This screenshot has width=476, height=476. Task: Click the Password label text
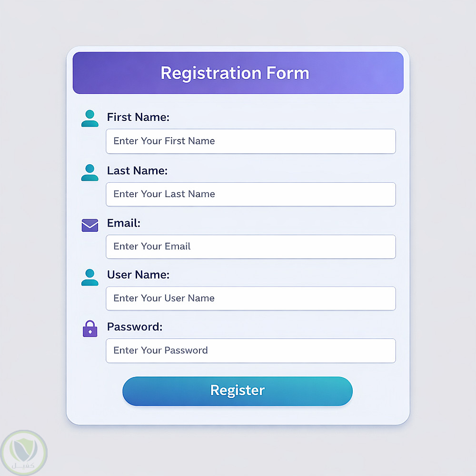pyautogui.click(x=135, y=327)
